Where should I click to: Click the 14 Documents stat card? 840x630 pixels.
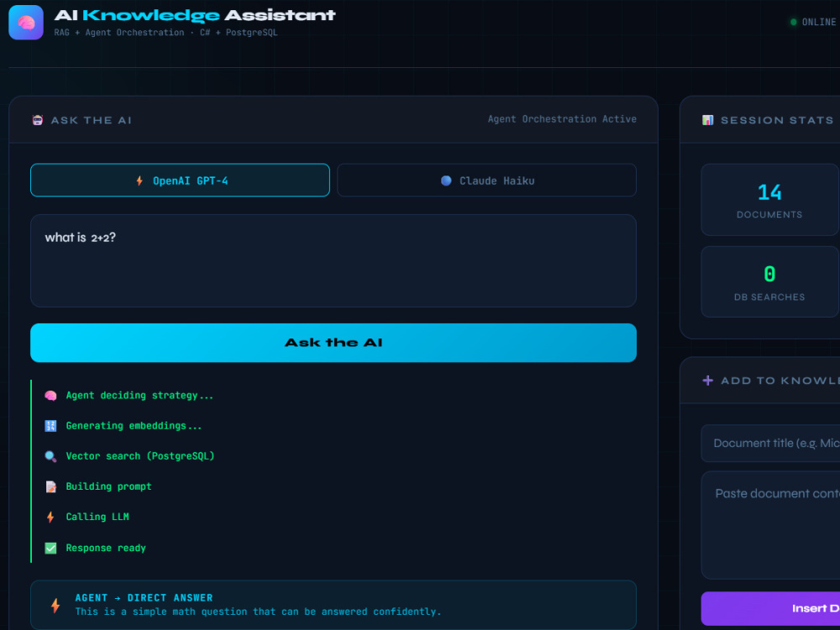pyautogui.click(x=769, y=200)
